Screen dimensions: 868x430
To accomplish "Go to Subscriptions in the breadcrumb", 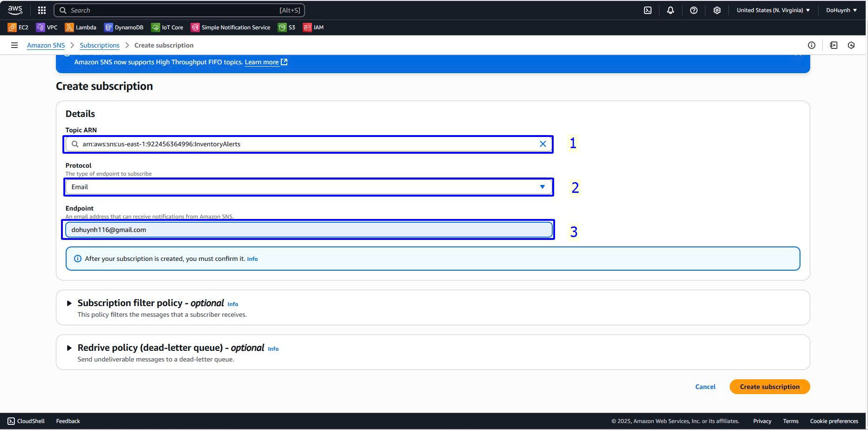I will pyautogui.click(x=100, y=45).
